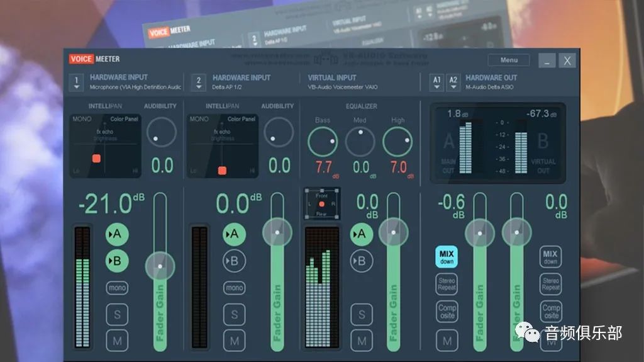Click virtual input level meter

pyautogui.click(x=322, y=287)
